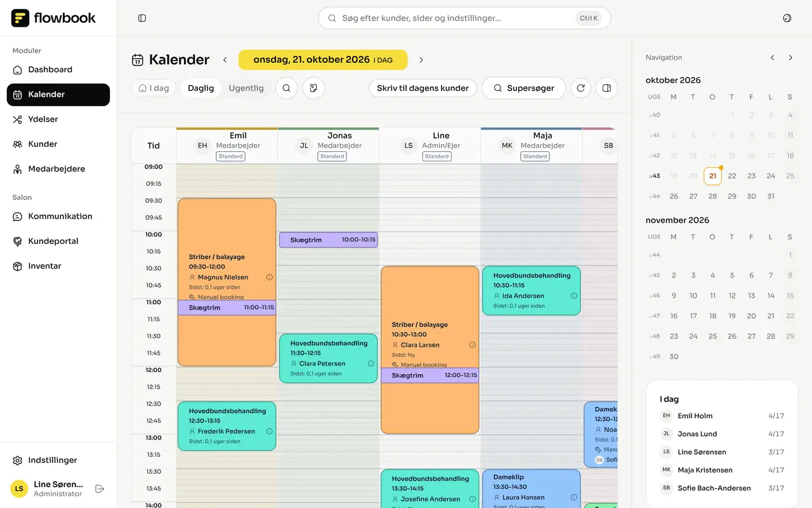
Task: Select 16 November in the mini calendar
Action: click(674, 316)
